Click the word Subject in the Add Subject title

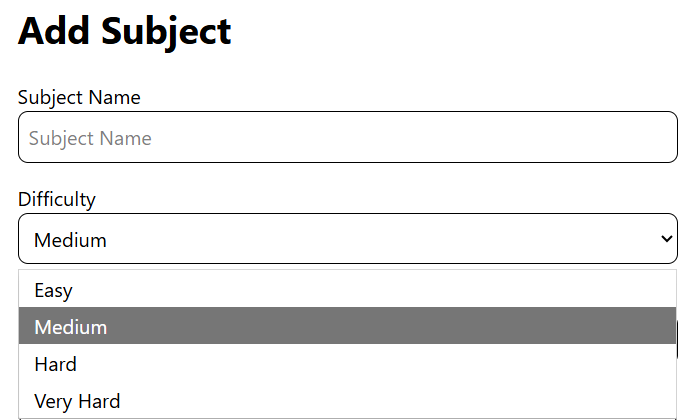(166, 33)
